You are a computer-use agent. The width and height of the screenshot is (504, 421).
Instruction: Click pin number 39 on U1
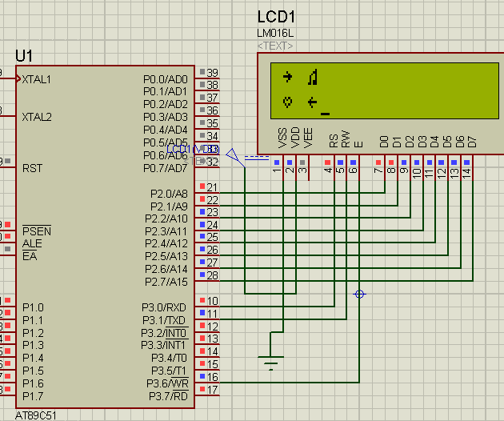212,73
